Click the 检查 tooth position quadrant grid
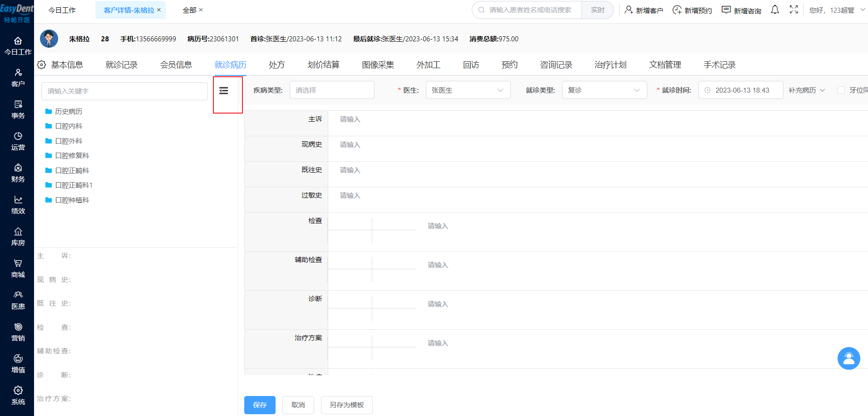868x416 pixels. point(372,230)
